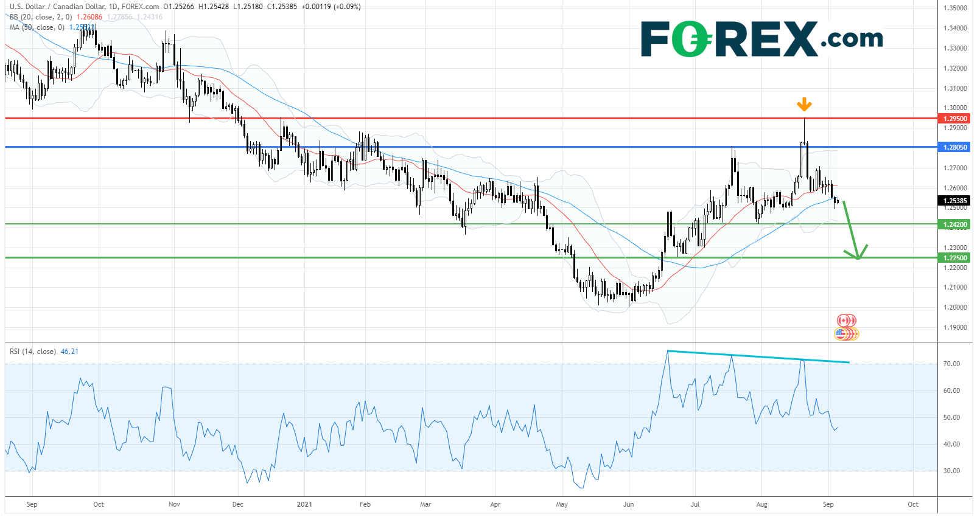The height and width of the screenshot is (517, 980).
Task: Select the 1.29500 red price label
Action: (955, 119)
